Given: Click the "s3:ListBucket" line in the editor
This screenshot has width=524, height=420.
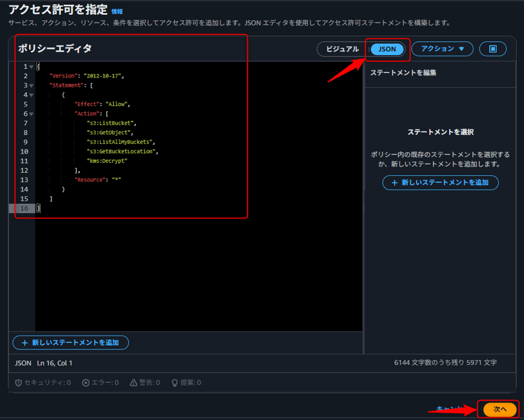Looking at the screenshot, I should (112, 123).
